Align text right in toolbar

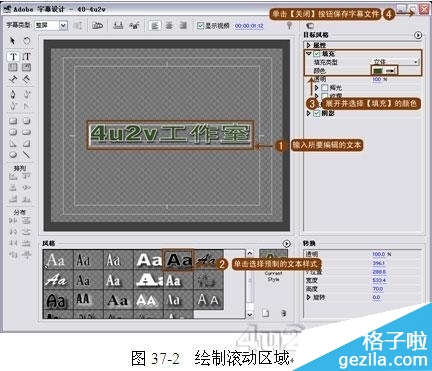click(x=183, y=25)
